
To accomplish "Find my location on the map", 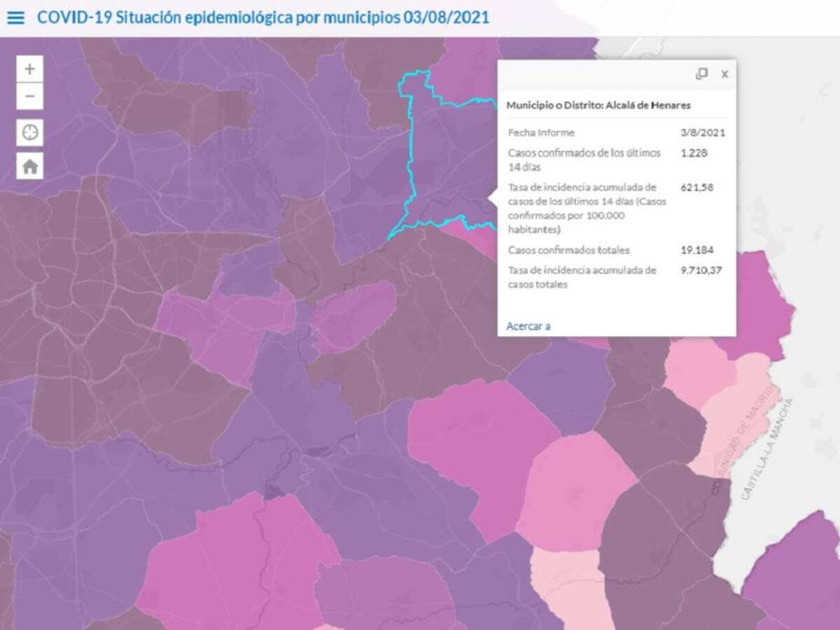I will [x=29, y=132].
